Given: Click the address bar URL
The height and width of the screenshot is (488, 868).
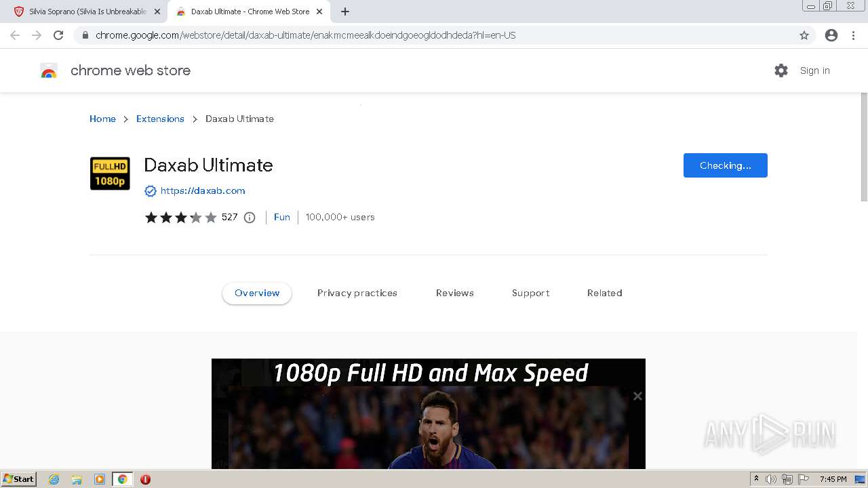Looking at the screenshot, I should click(x=305, y=35).
